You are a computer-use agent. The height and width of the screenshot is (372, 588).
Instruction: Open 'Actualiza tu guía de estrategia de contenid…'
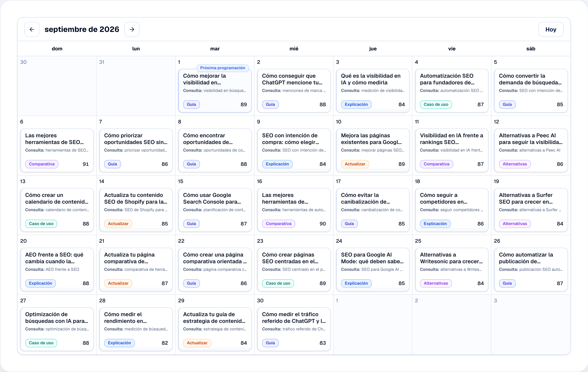215,329
